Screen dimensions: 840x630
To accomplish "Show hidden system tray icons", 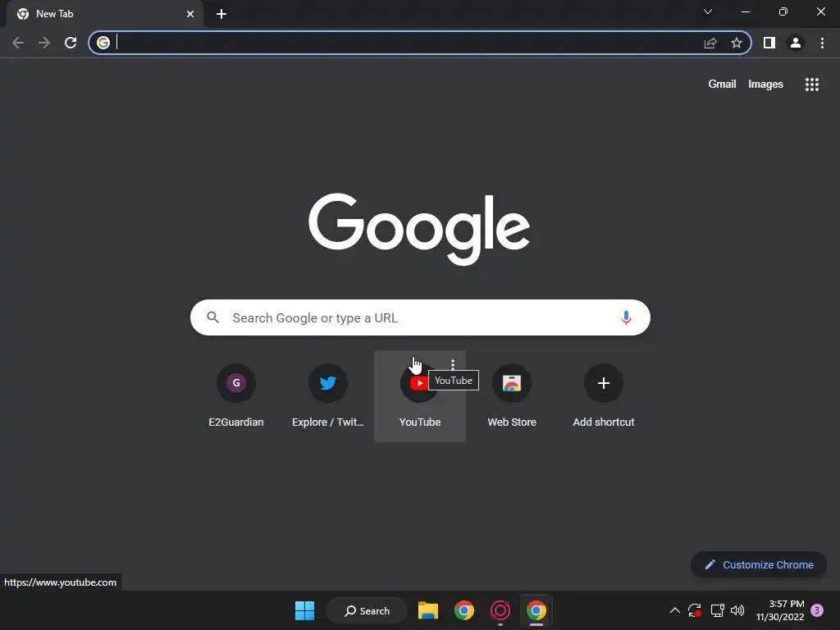I will click(x=675, y=610).
